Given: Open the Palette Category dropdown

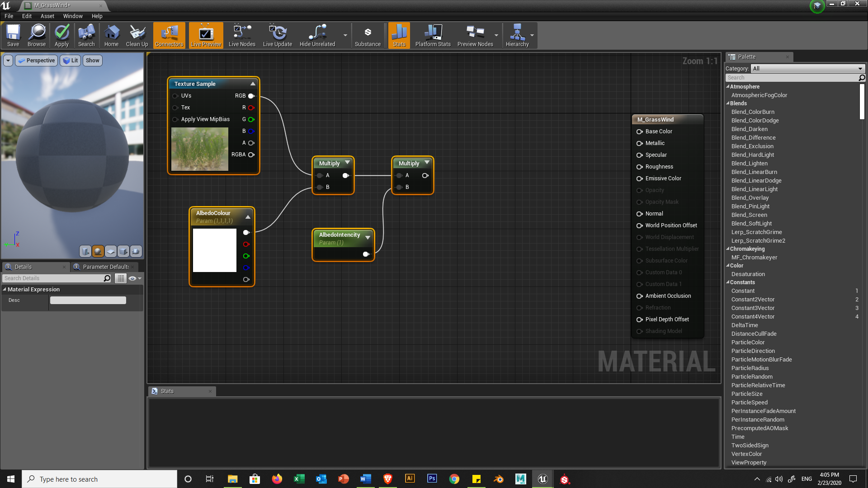Looking at the screenshot, I should coord(807,69).
